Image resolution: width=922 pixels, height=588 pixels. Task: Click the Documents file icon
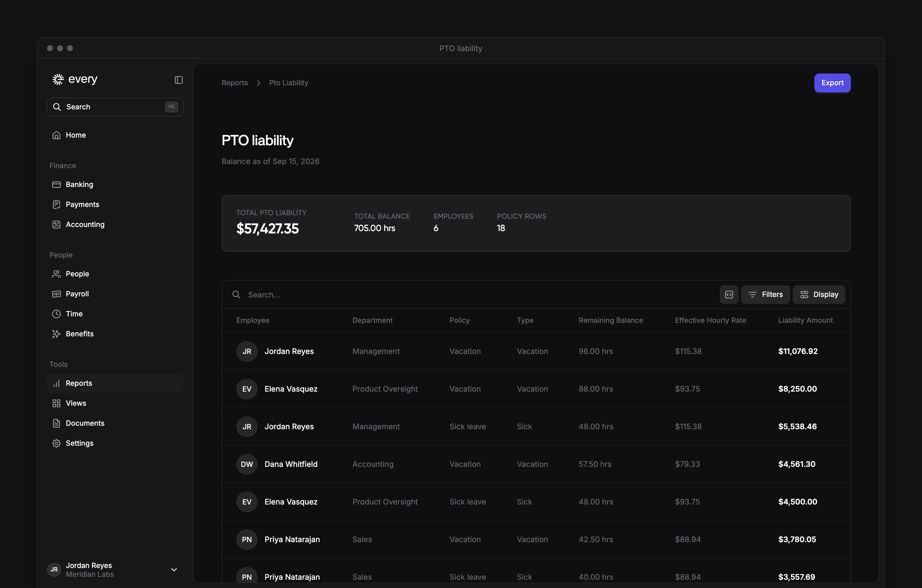point(56,423)
